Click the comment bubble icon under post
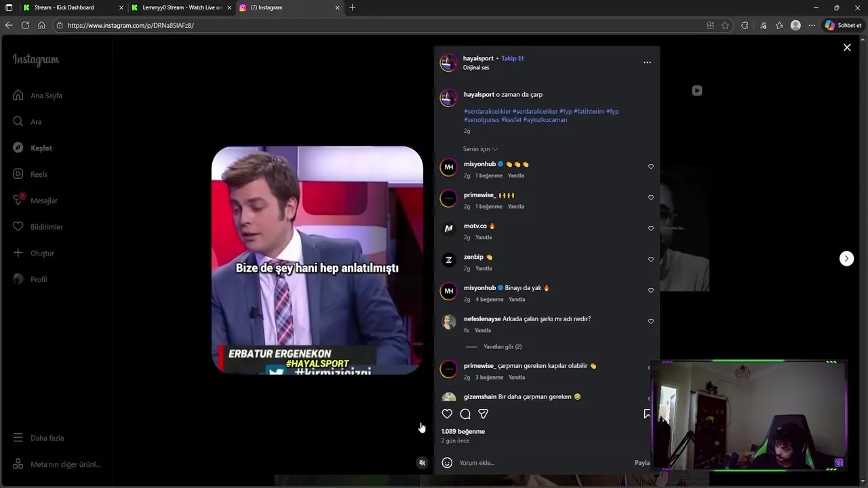 (465, 414)
